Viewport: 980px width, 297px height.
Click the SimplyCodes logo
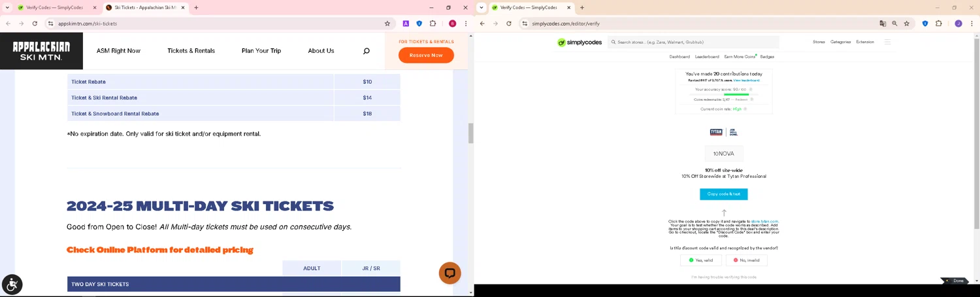[x=580, y=43]
